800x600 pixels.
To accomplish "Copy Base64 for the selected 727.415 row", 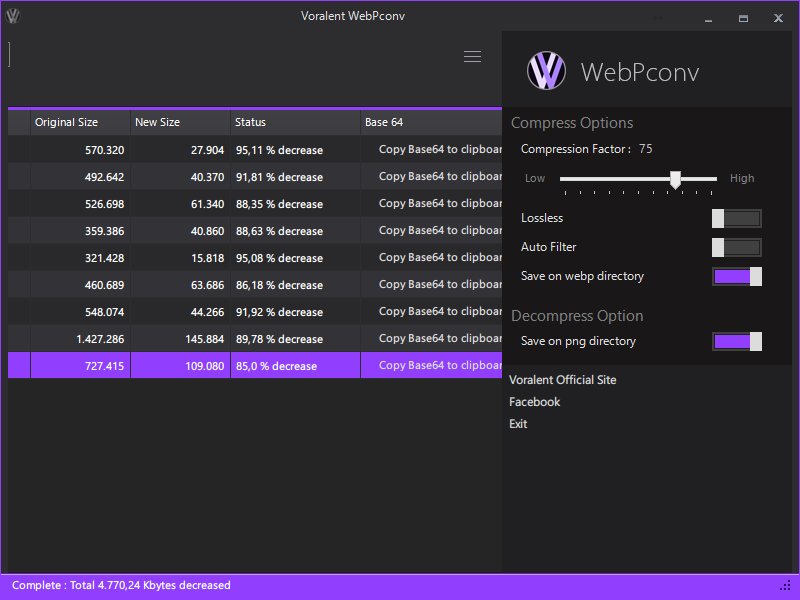I will point(440,366).
